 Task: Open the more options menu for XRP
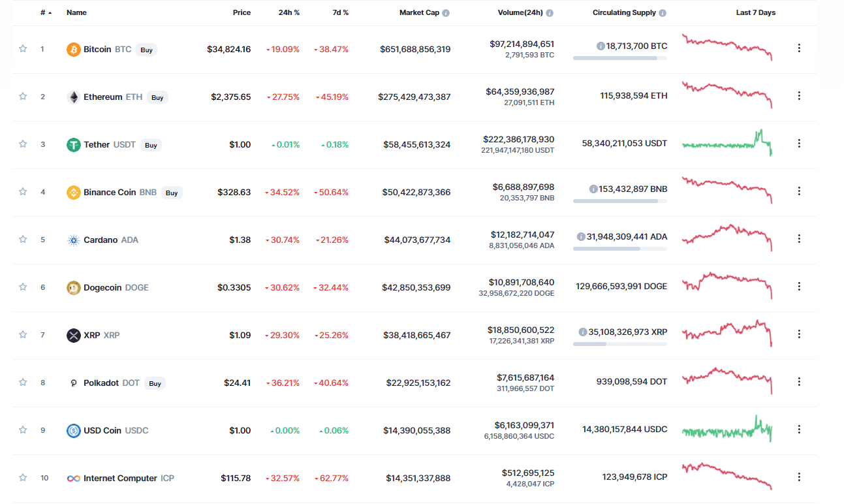pos(799,334)
